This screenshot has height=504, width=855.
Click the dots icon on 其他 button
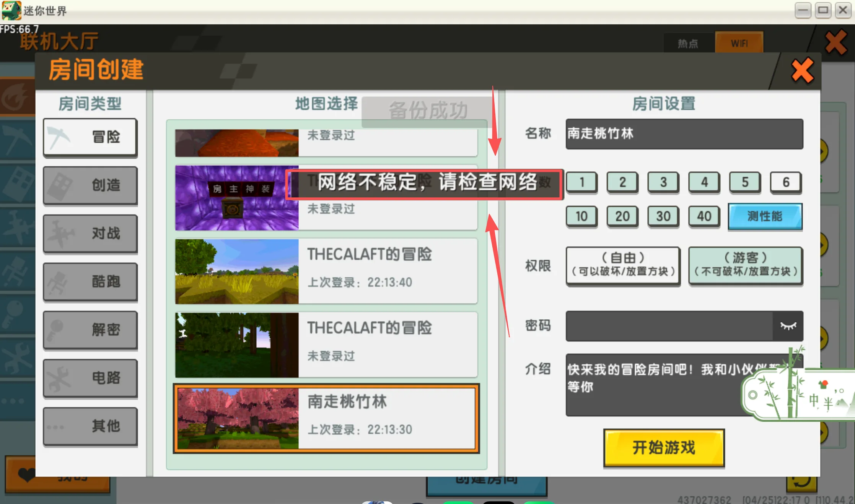coord(55,427)
